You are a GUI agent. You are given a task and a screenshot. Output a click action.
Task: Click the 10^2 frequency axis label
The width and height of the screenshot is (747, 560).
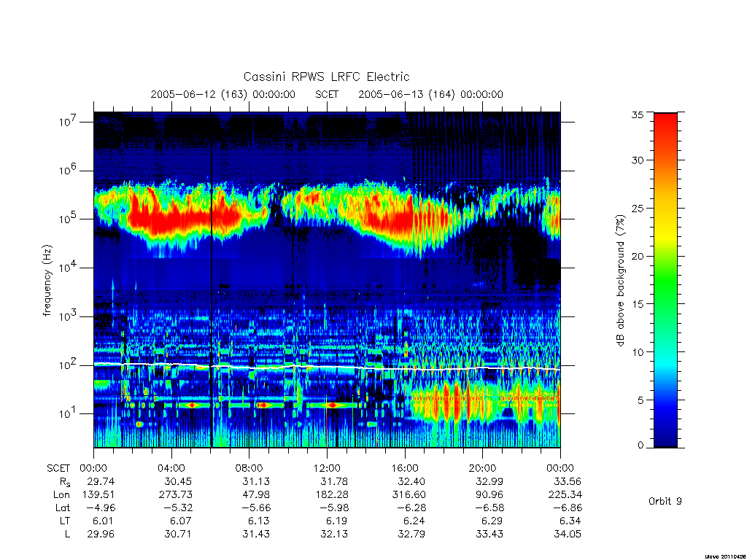(68, 365)
